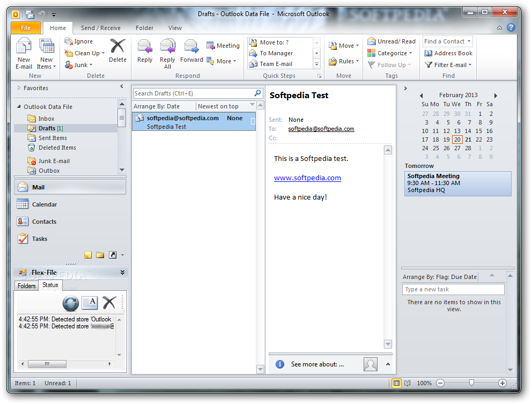Toggle Unread/Read status
Image resolution: width=532 pixels, height=404 pixels.
(x=391, y=41)
